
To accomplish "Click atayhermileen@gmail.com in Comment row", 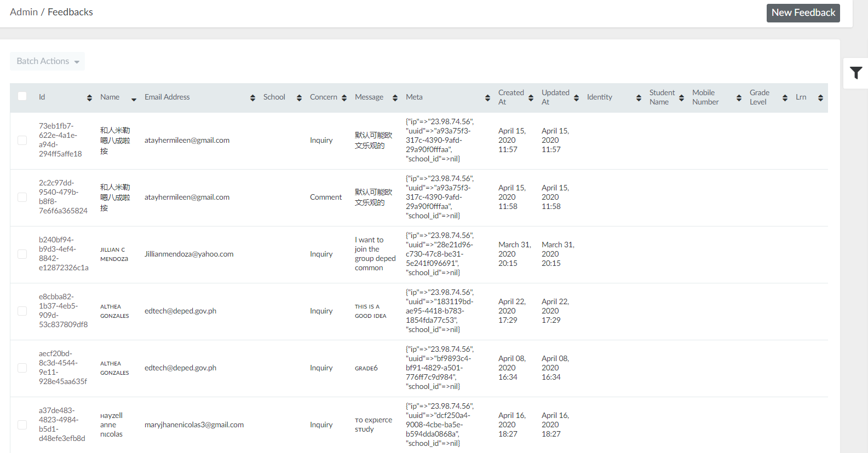I will [x=187, y=197].
